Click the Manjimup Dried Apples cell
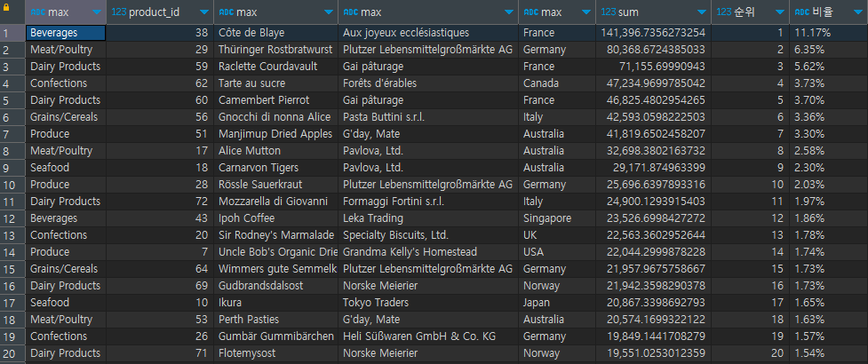Screen dimensions: 868x364 pos(275,134)
